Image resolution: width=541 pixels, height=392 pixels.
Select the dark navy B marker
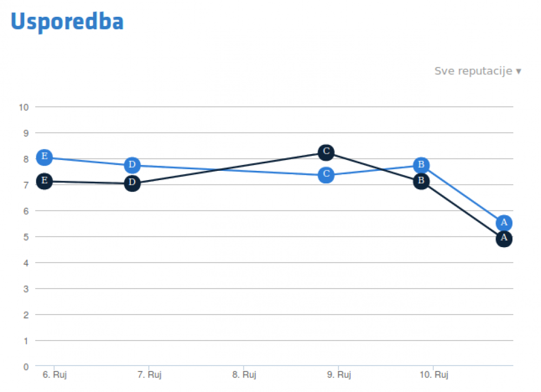(x=421, y=181)
